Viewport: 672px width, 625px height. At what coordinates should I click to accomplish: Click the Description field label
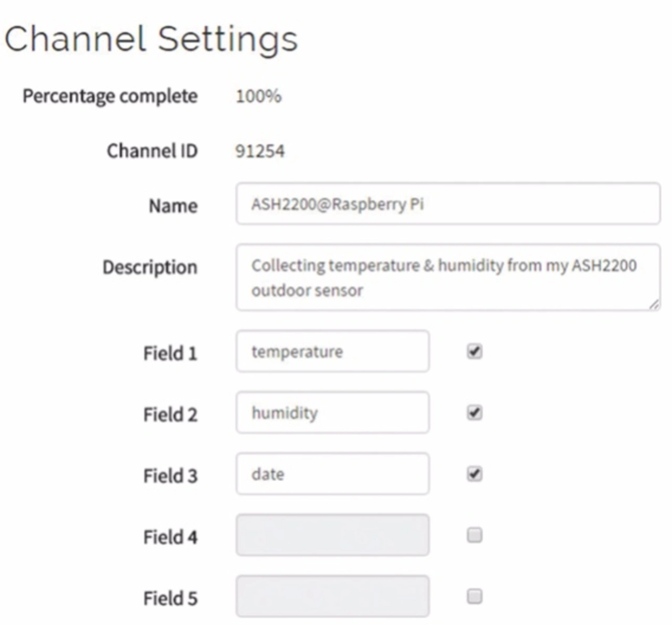[x=150, y=267]
